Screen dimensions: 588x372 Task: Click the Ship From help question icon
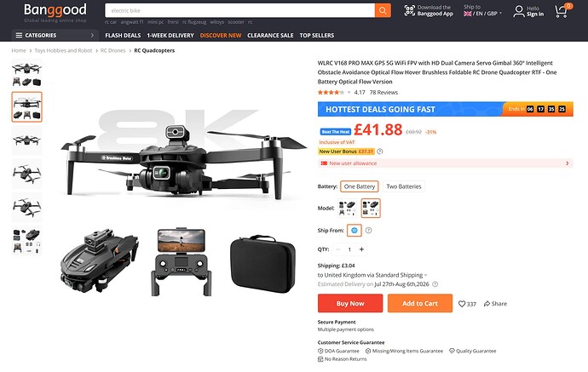tap(369, 231)
